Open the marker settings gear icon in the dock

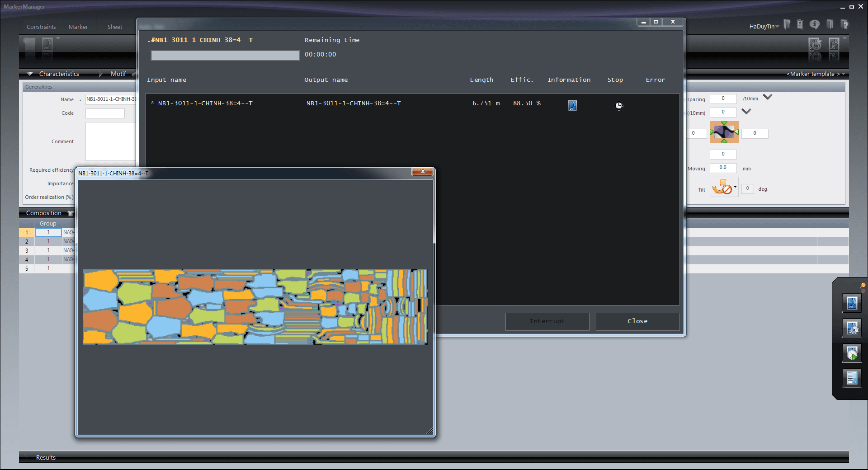[852, 328]
